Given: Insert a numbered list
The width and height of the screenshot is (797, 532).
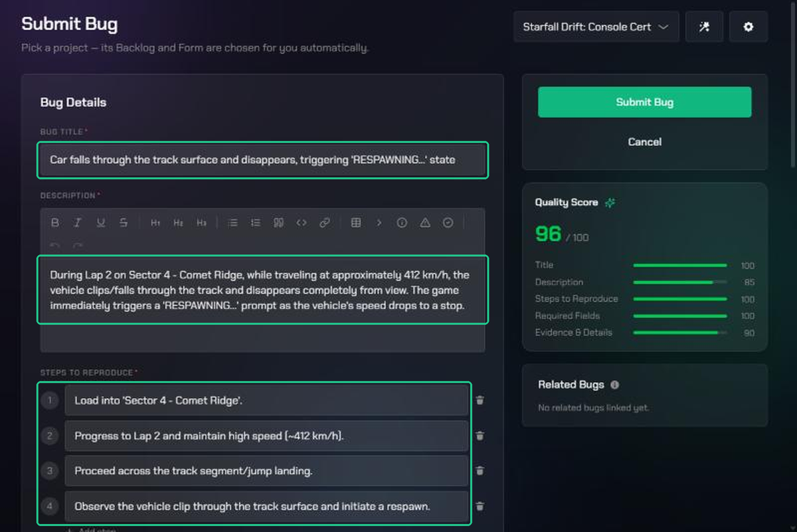Looking at the screenshot, I should coord(256,223).
